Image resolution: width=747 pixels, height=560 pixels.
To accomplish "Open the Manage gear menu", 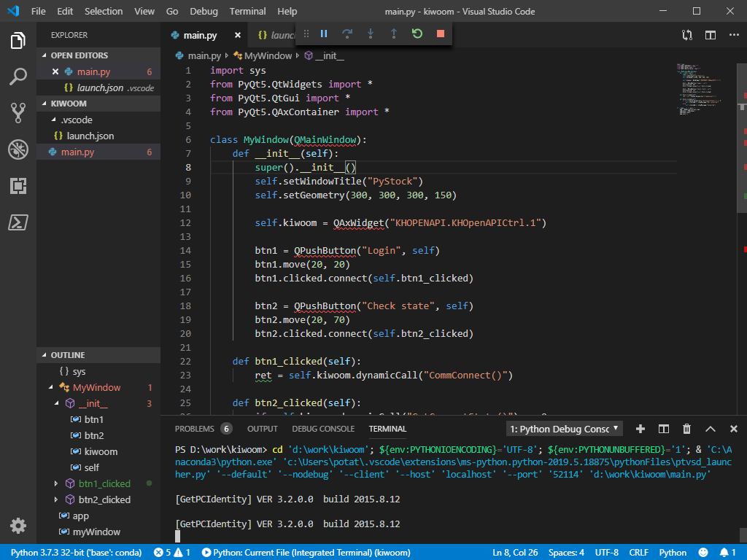I will pyautogui.click(x=18, y=526).
